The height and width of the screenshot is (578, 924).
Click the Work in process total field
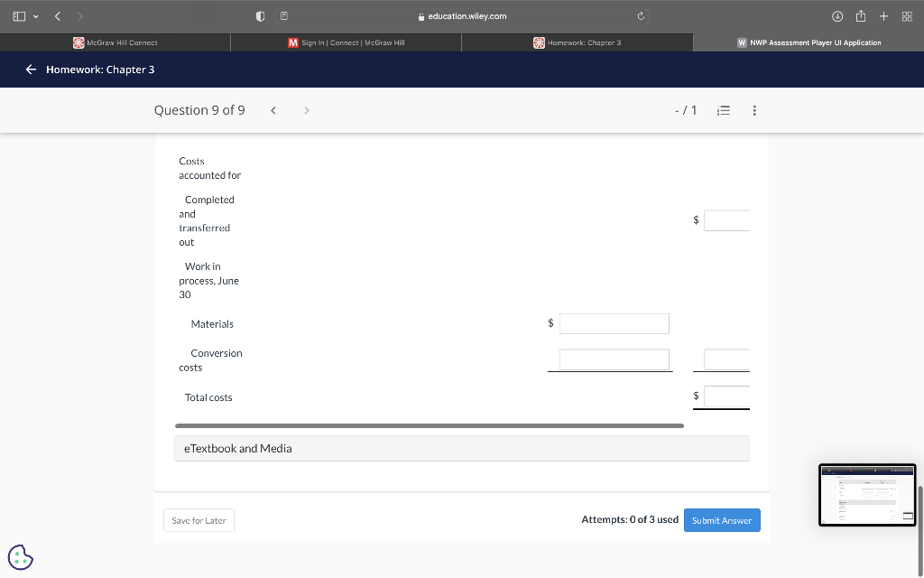726,359
